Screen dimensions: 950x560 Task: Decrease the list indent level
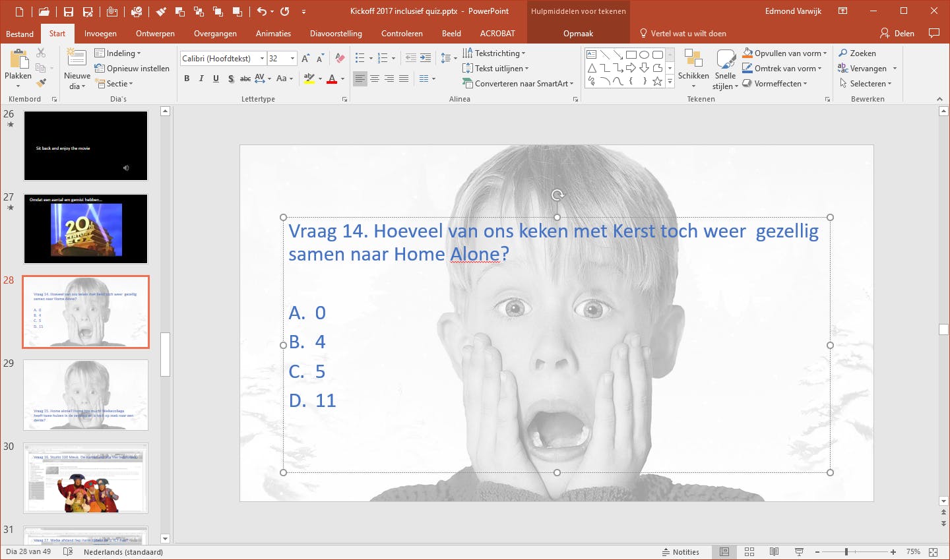coord(410,58)
